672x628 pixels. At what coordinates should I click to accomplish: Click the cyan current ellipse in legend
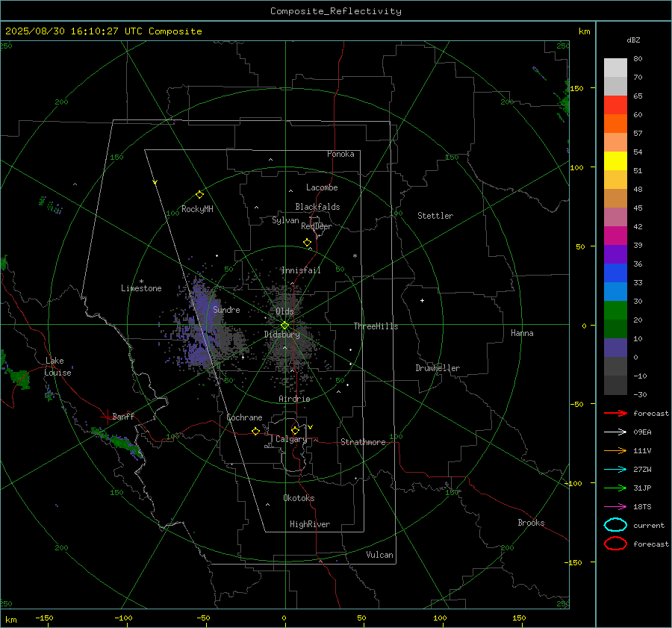coord(615,525)
